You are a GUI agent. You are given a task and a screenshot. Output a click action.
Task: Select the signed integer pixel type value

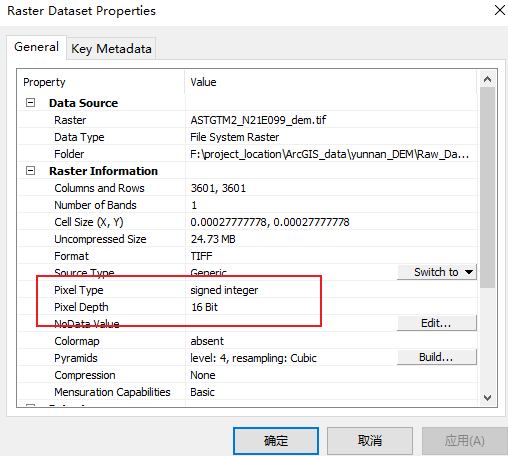pyautogui.click(x=224, y=290)
